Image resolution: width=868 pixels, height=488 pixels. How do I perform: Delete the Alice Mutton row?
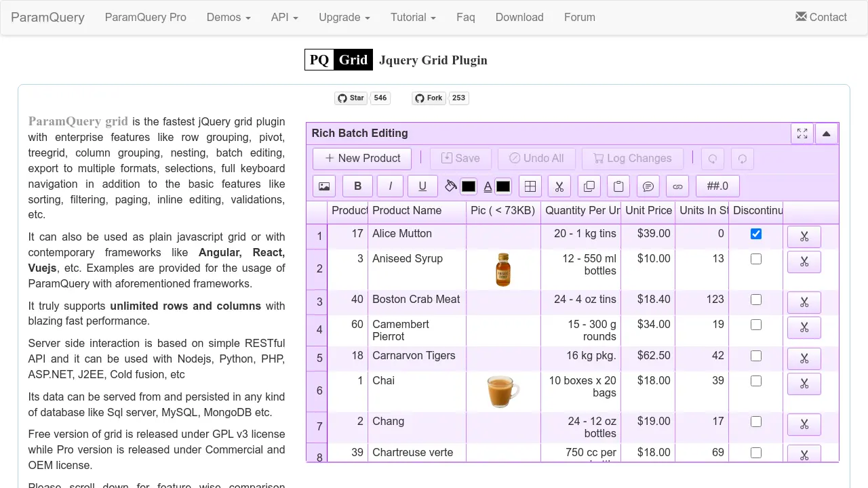click(804, 237)
